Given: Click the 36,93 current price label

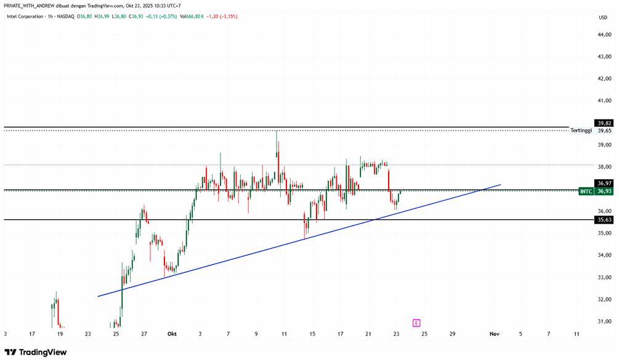Looking at the screenshot, I should [x=604, y=192].
